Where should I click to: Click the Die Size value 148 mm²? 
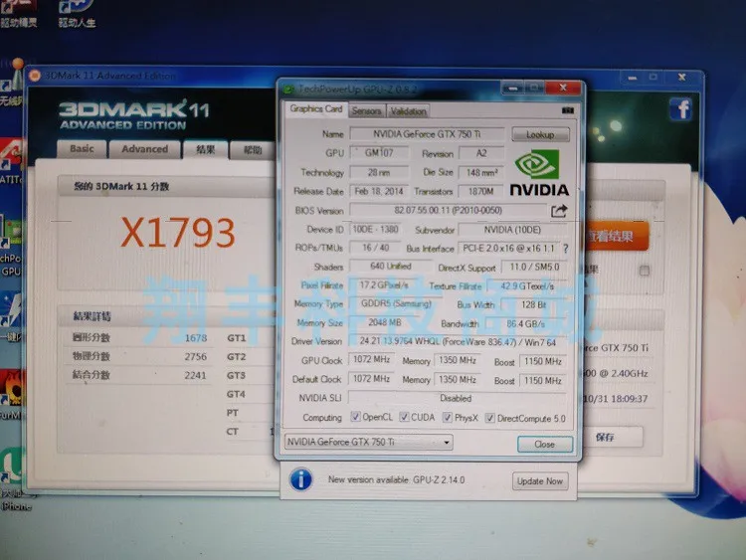point(481,173)
